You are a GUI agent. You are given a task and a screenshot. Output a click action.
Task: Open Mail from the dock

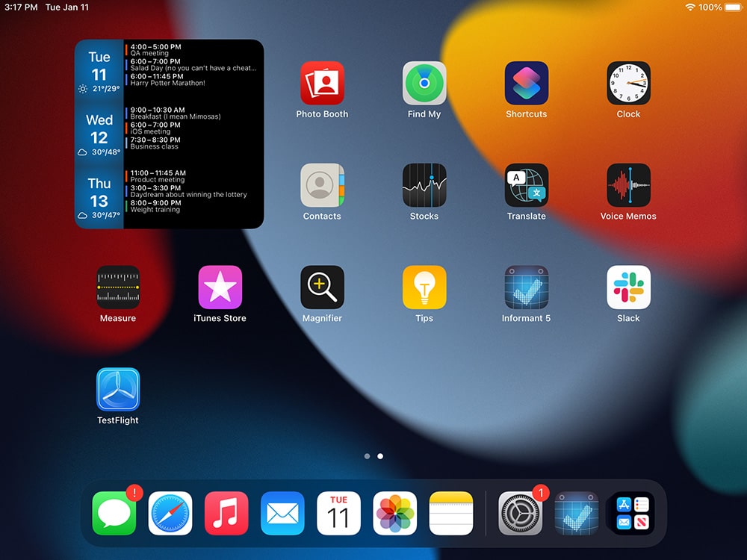[282, 514]
